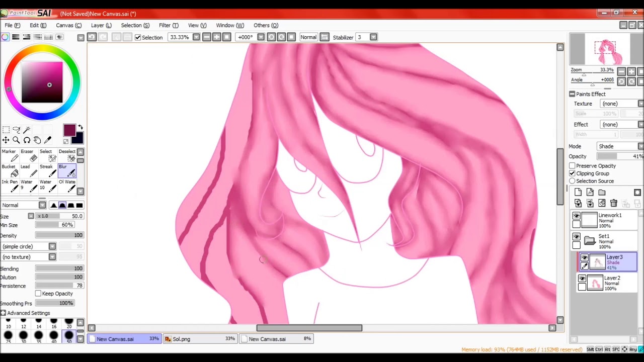Tick the Keep Opacity checkbox
This screenshot has width=644, height=362.
[38, 294]
